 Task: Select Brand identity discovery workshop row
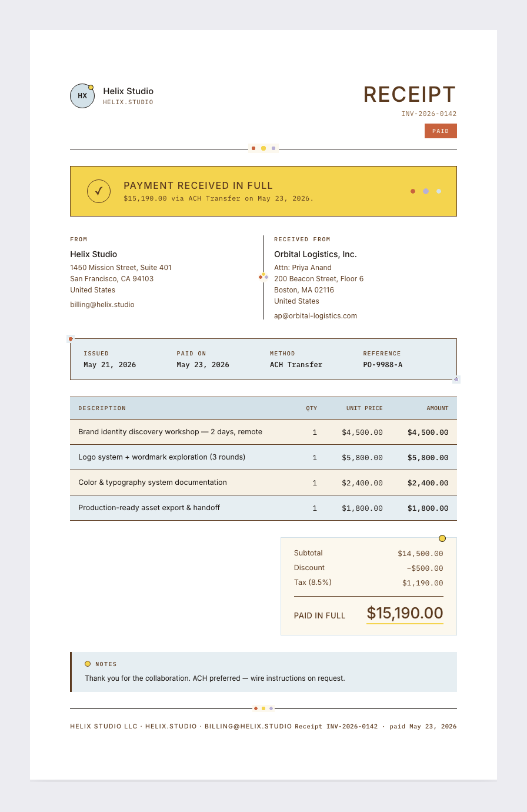click(x=263, y=432)
